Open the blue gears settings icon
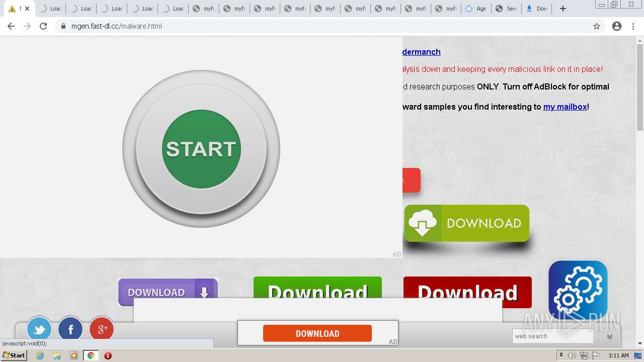Viewport: 644px width, 362px height. [578, 289]
